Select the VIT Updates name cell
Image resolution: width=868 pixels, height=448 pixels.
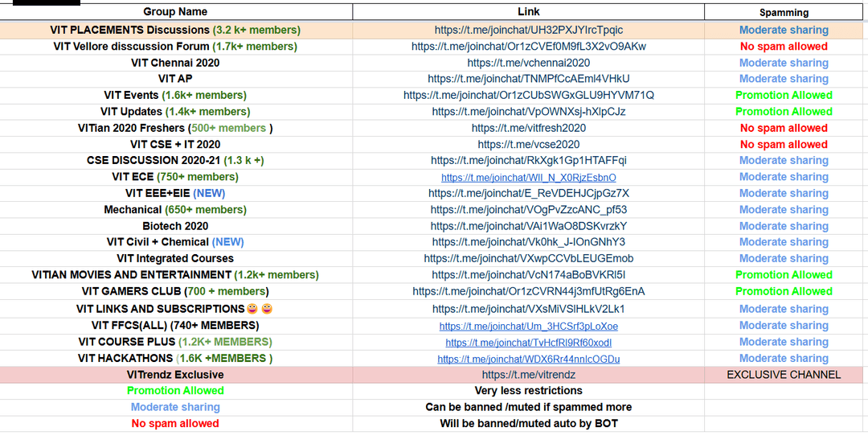pos(175,111)
